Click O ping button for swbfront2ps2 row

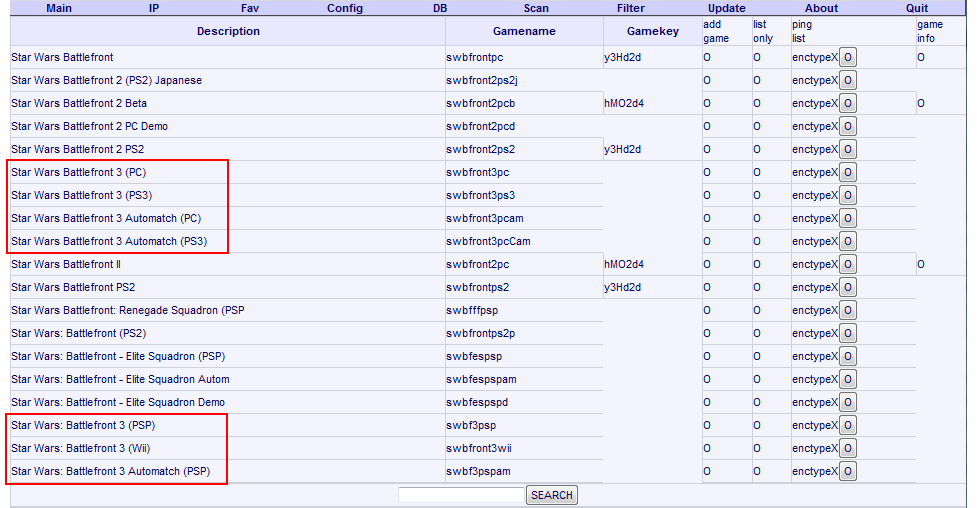(847, 150)
